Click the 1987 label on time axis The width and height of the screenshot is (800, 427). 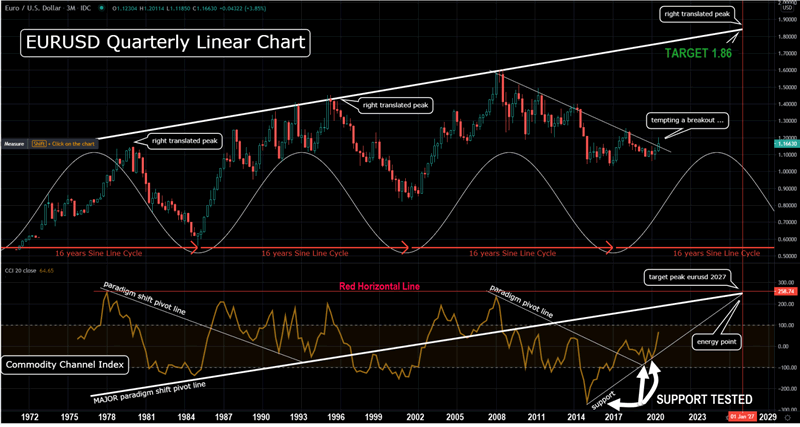tap(223, 417)
